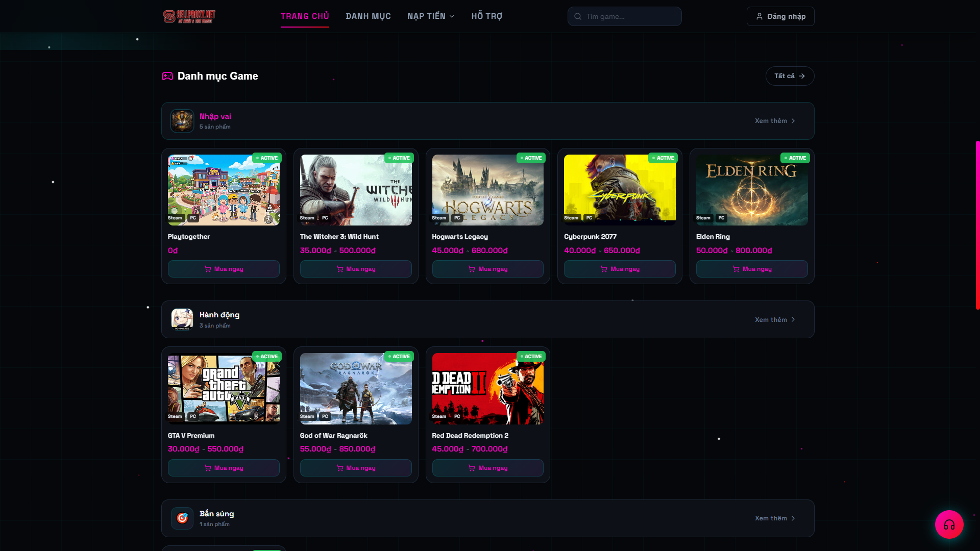Expand Xem thêm for Hành động
The width and height of the screenshot is (980, 551).
tap(775, 319)
